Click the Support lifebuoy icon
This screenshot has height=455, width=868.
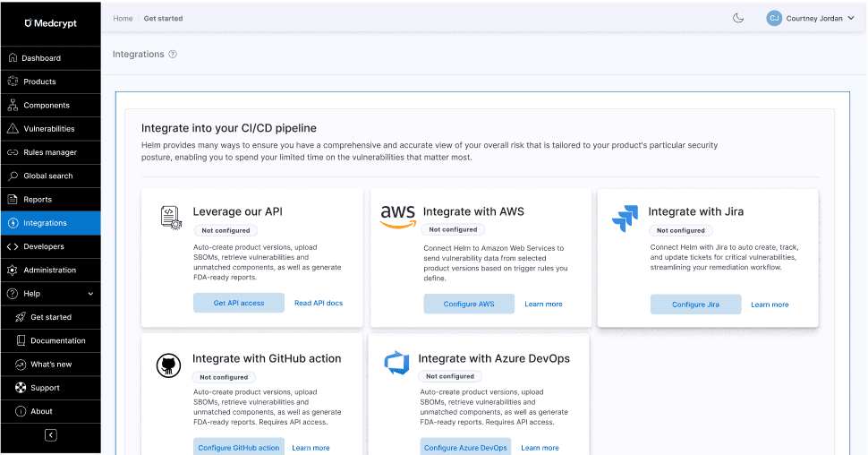[21, 388]
